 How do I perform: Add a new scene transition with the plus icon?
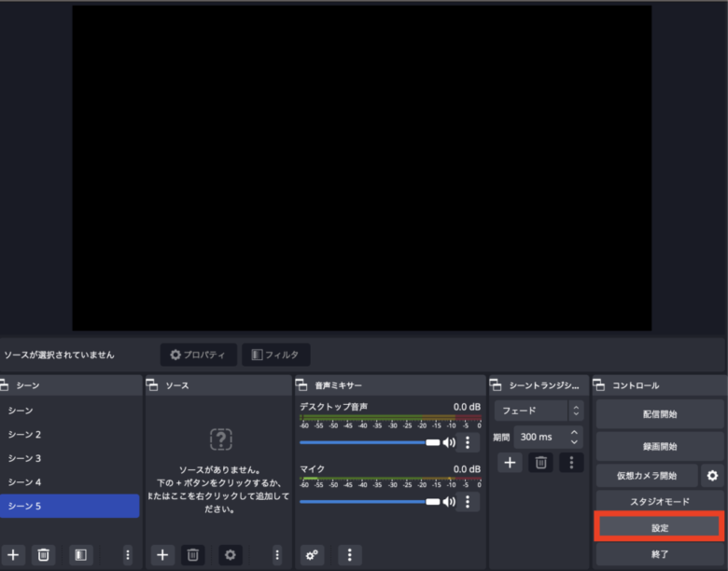click(x=510, y=462)
